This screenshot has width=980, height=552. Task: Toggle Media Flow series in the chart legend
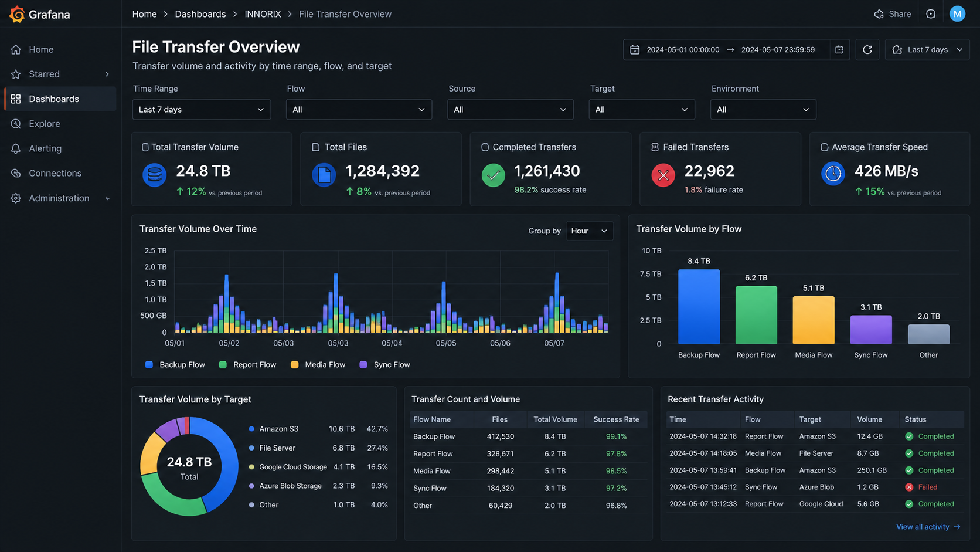318,365
